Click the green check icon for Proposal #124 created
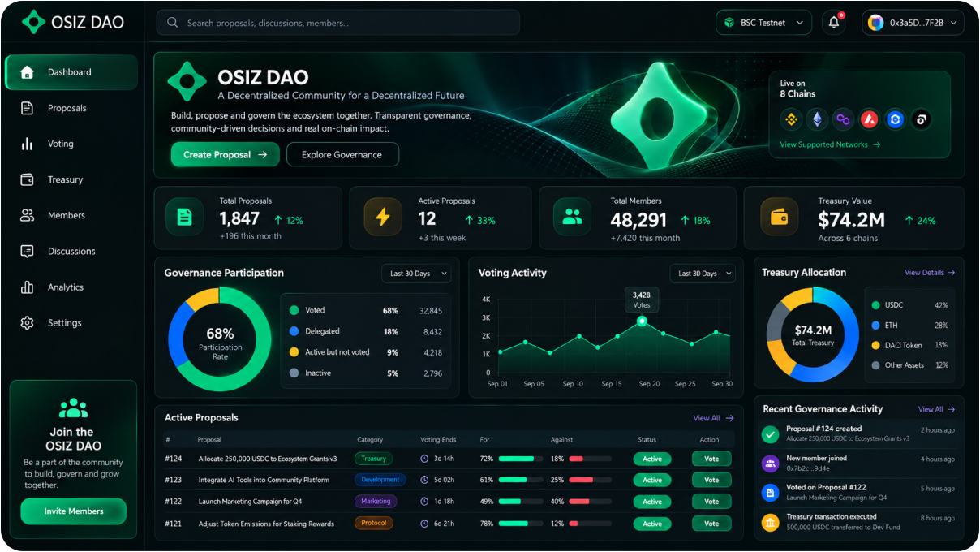980x552 pixels. (x=770, y=434)
